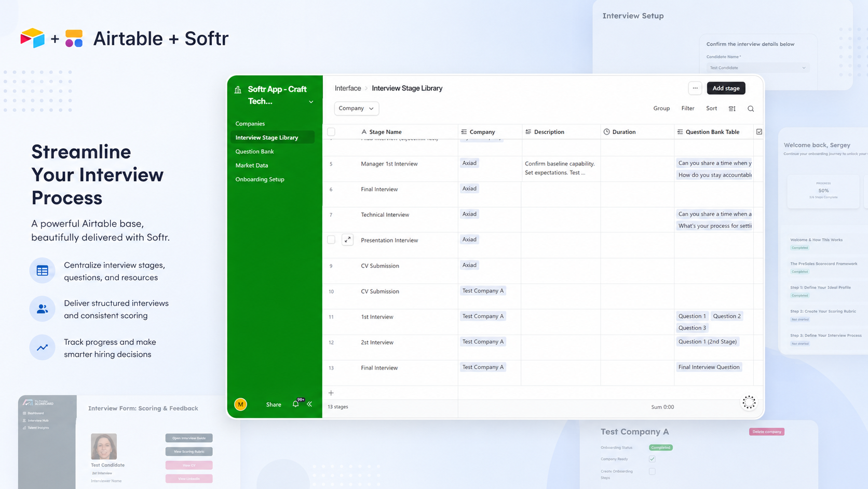Click the Question 1 tag in row 11
Viewport: 868px width, 489px height.
pos(692,316)
